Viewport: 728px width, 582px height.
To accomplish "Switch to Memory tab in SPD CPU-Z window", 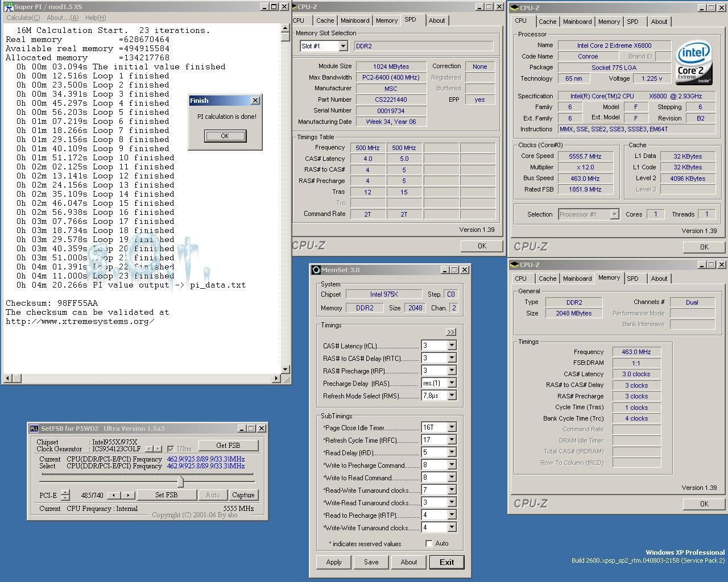I will pos(387,20).
